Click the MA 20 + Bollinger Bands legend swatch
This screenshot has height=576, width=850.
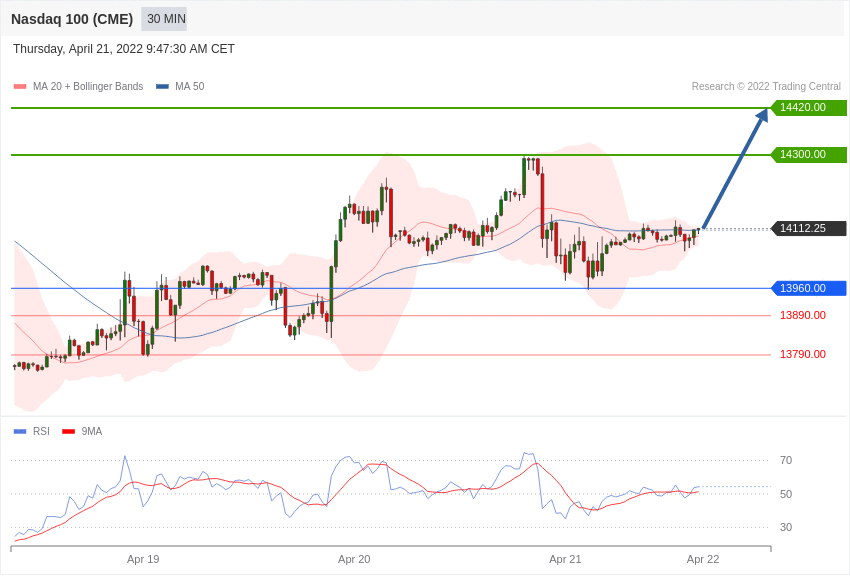pos(20,87)
